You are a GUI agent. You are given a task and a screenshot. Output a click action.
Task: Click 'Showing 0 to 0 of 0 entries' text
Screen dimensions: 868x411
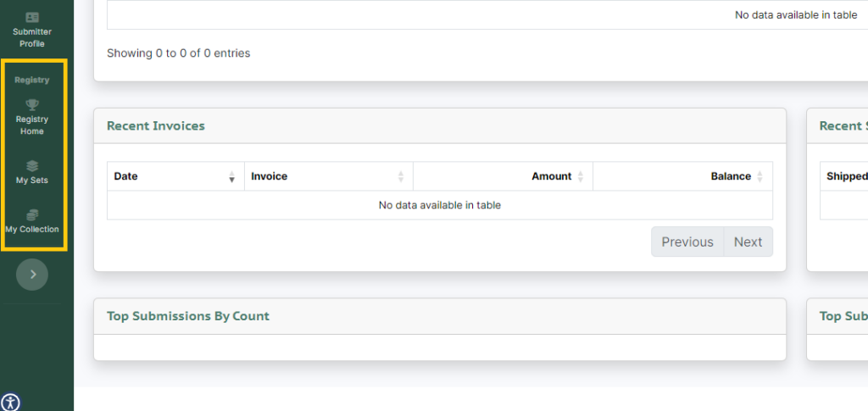click(x=178, y=53)
